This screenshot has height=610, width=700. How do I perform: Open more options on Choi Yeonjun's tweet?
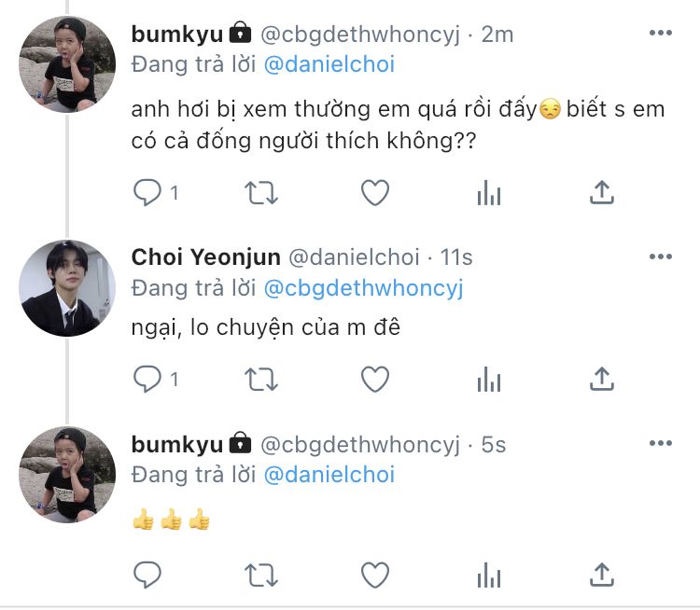coord(660,256)
